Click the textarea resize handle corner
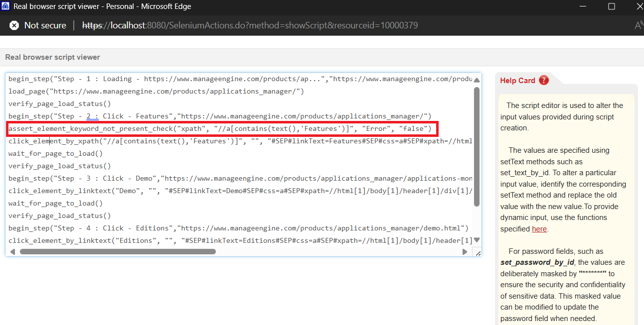The height and width of the screenshot is (325, 644). (478, 253)
